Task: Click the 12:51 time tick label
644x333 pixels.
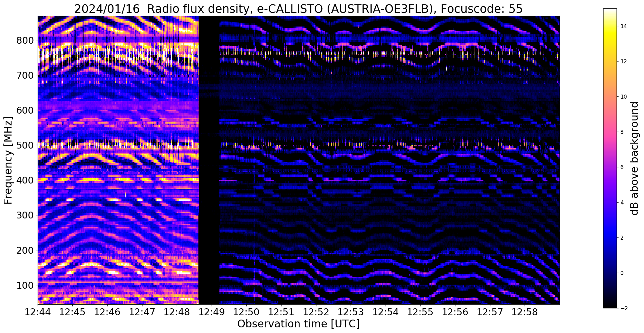Action: point(281,312)
